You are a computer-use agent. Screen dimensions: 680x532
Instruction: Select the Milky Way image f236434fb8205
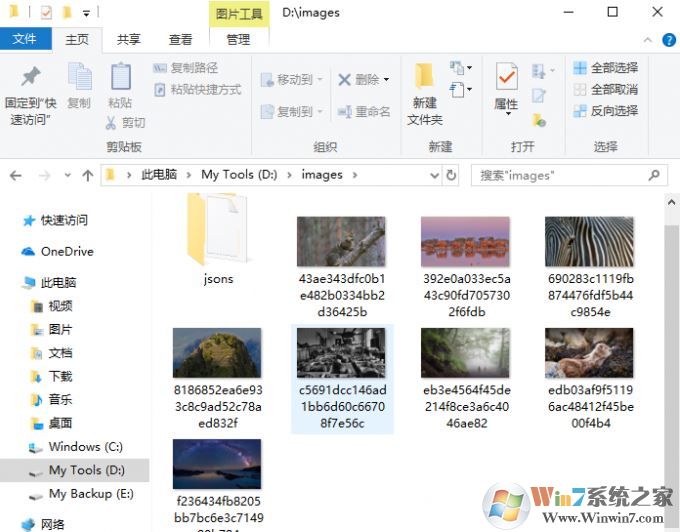(218, 485)
